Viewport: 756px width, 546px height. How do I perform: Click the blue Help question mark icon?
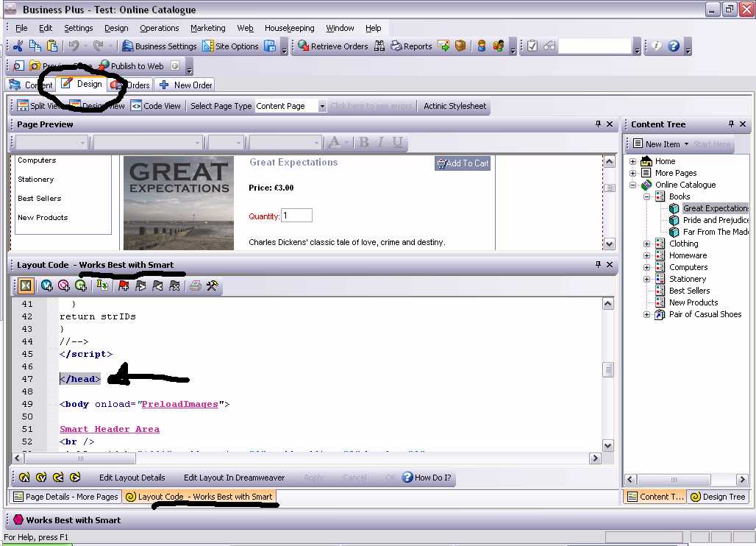tap(673, 46)
